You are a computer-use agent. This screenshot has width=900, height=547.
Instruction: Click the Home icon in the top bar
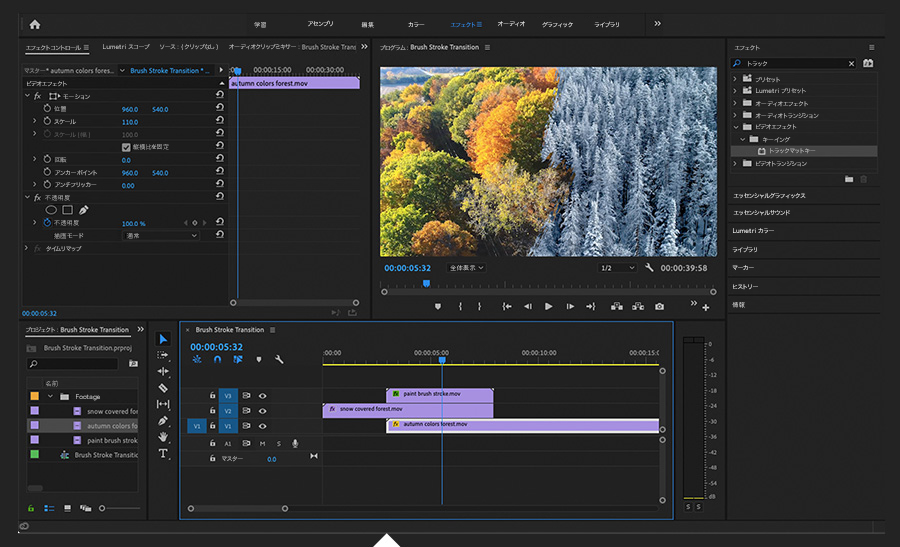pyautogui.click(x=35, y=24)
